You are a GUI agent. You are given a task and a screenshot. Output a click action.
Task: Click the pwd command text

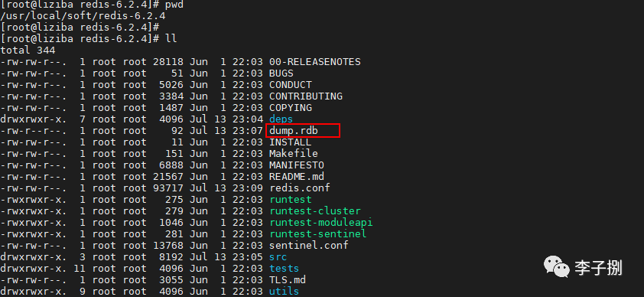174,5
